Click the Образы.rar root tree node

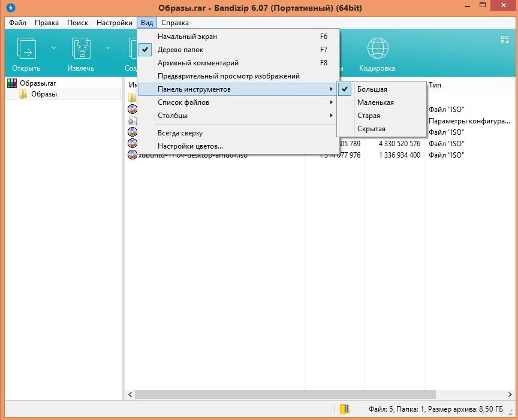(38, 83)
